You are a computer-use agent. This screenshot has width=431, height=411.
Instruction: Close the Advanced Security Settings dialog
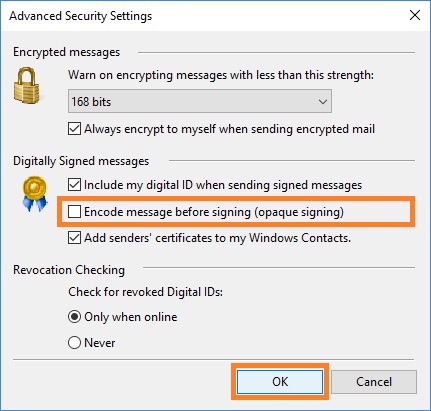pos(415,15)
